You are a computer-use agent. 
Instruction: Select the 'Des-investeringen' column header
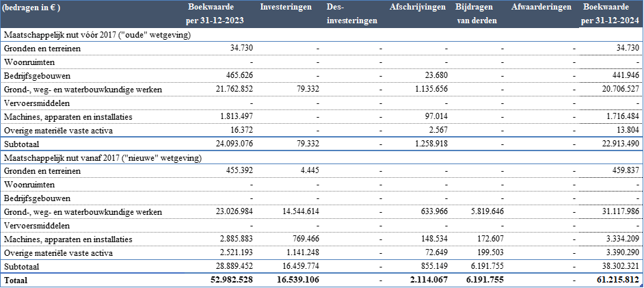point(352,14)
